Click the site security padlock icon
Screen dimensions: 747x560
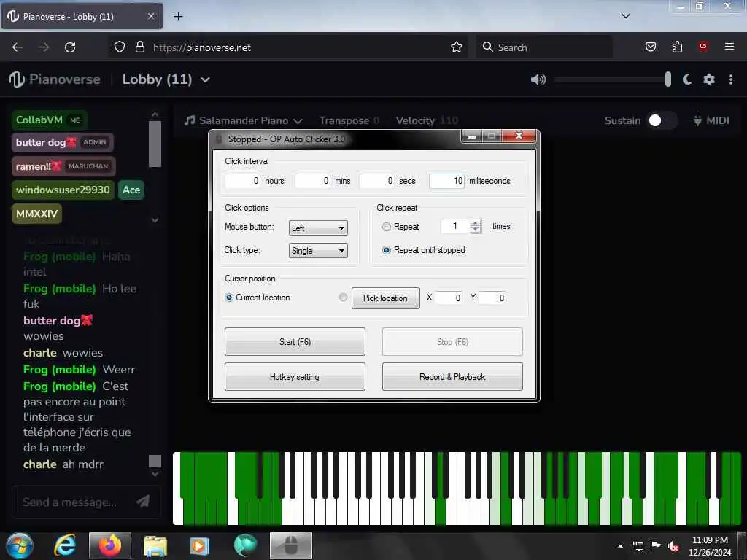click(x=139, y=47)
